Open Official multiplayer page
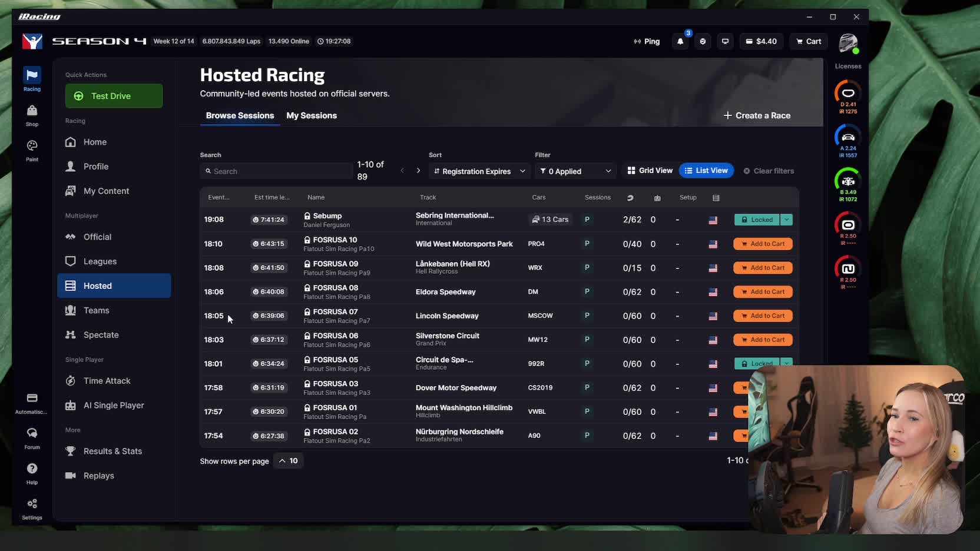This screenshot has width=980, height=551. [114, 237]
